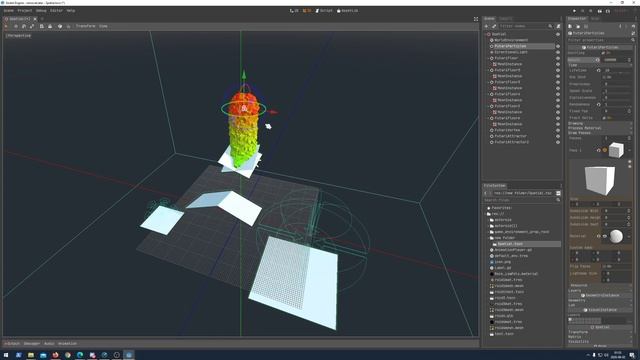Click the white cube mesh preview thumbnail
This screenshot has width=640, height=360.
(x=600, y=180)
